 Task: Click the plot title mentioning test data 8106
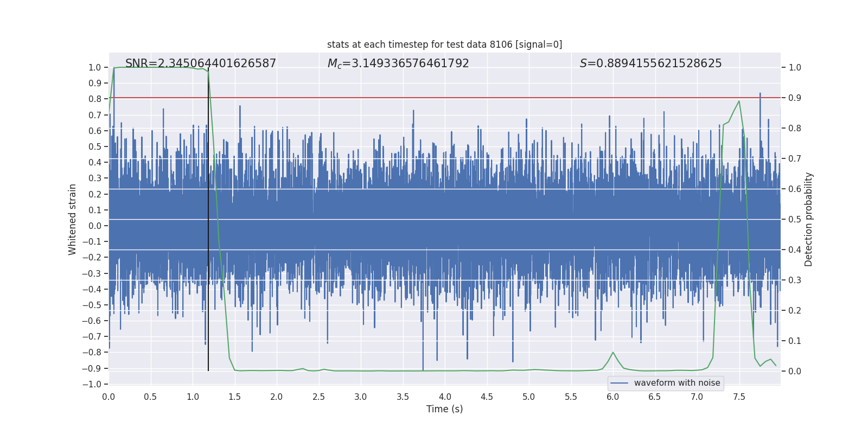[x=444, y=44]
